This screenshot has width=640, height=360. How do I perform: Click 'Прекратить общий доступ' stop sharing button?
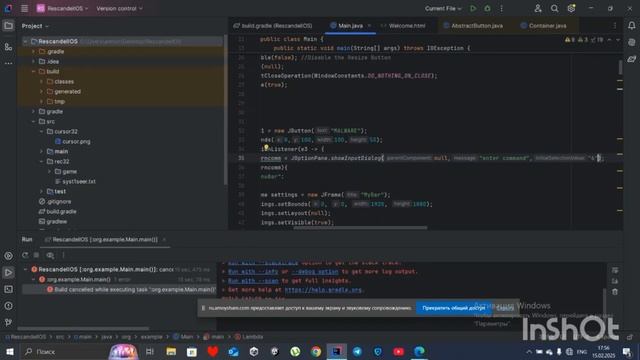click(453, 308)
